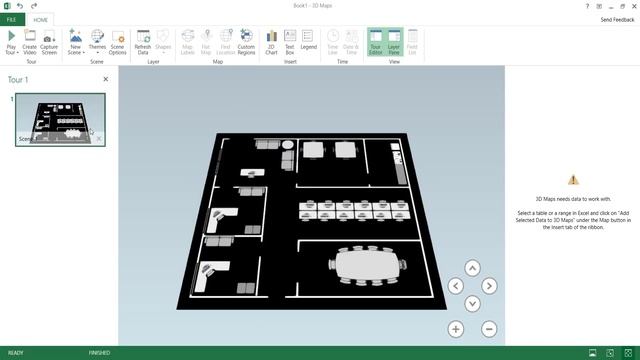
Task: Toggle the Time Line
Action: (x=333, y=42)
